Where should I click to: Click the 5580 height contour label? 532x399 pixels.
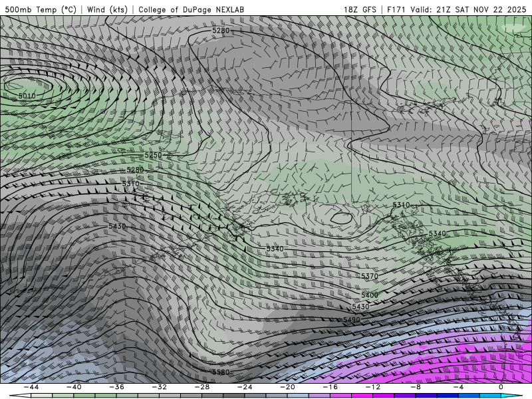221,372
